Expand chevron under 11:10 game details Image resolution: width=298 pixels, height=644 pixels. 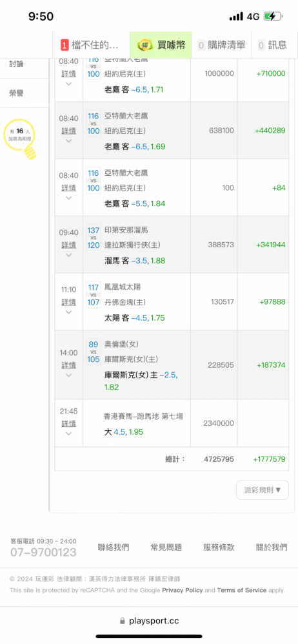(x=69, y=312)
